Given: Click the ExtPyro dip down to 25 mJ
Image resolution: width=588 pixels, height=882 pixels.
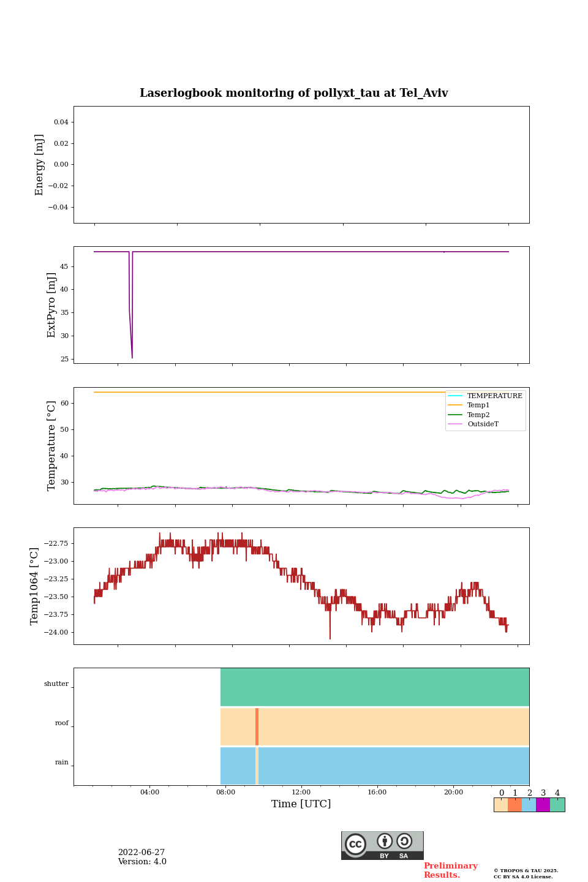Looking at the screenshot, I should pos(132,356).
